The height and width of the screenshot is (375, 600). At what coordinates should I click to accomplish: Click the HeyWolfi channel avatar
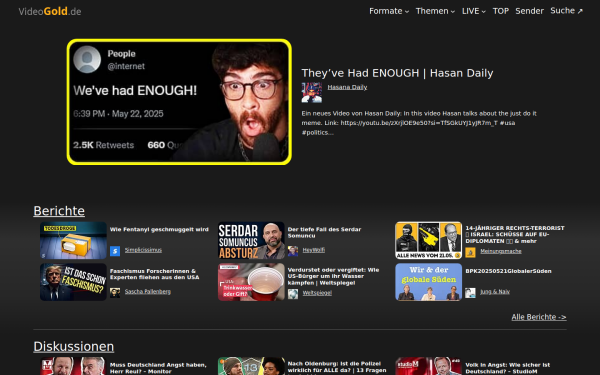point(293,251)
